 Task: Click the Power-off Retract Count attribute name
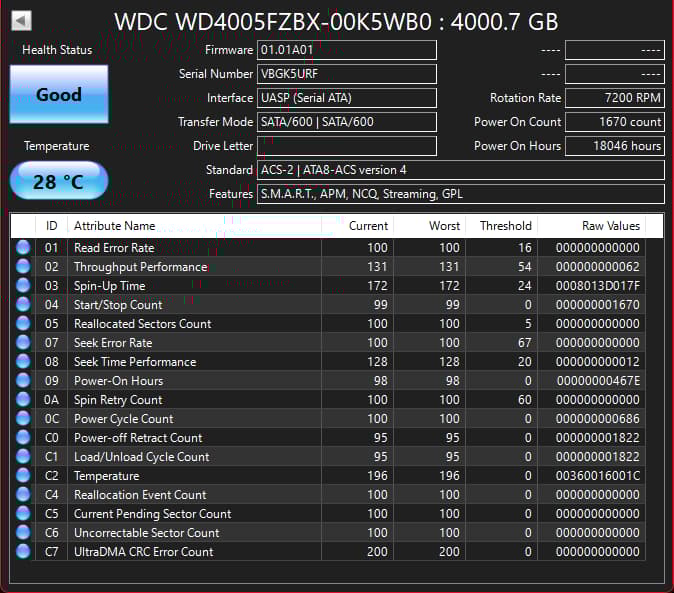pos(138,438)
